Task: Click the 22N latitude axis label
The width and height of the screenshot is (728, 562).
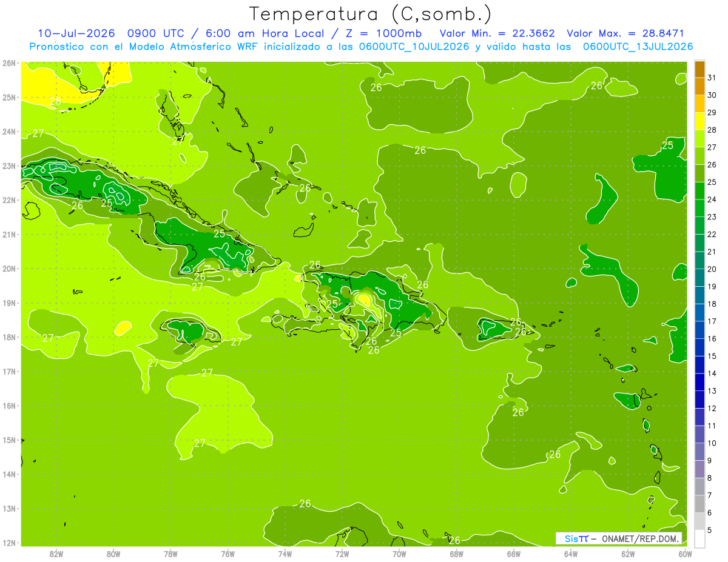Action: pyautogui.click(x=8, y=200)
